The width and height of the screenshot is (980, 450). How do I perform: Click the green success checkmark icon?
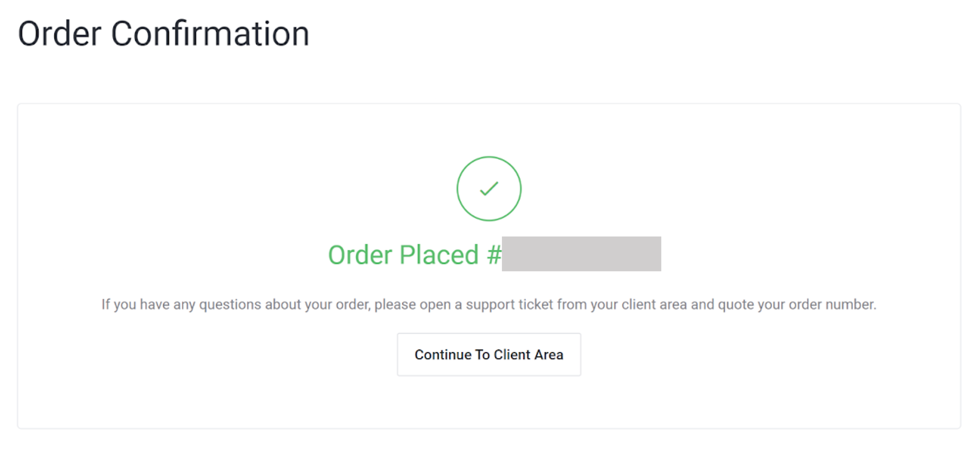coord(489,189)
